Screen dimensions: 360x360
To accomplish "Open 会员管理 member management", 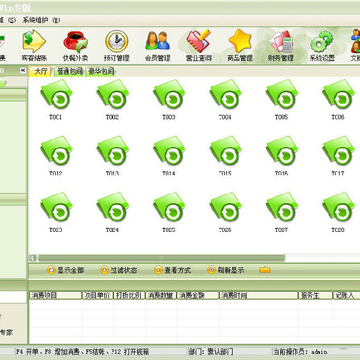I will 158,46.
